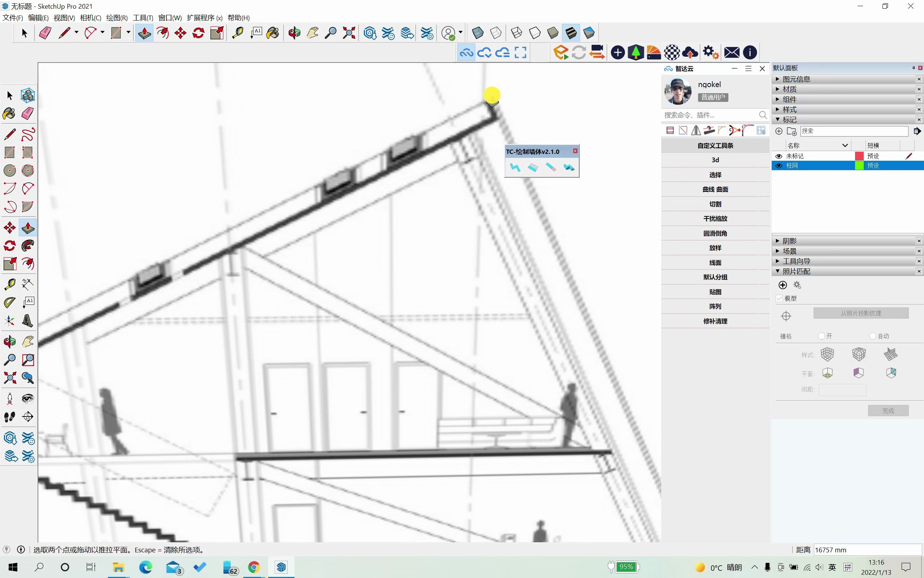
Task: Toggle visibility of 未标记 tag
Action: click(x=779, y=156)
